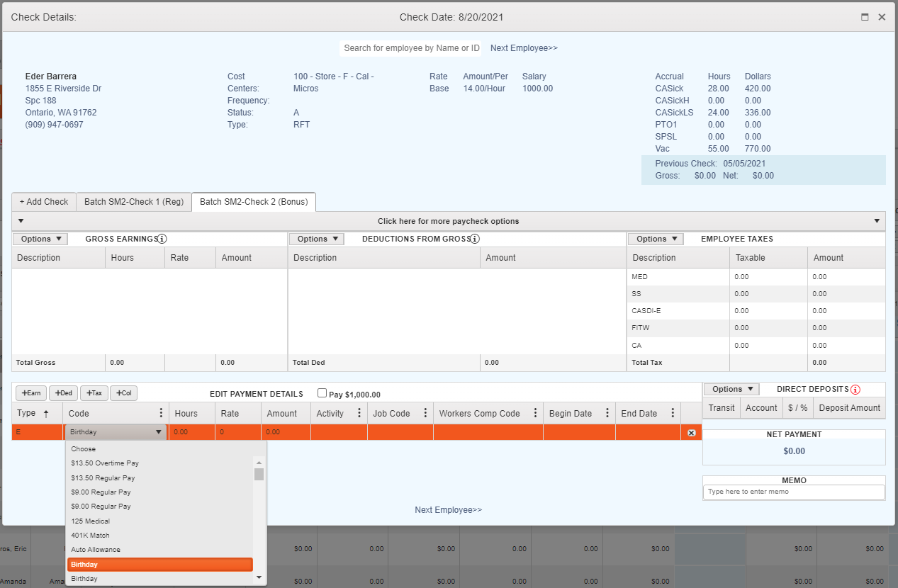Click the Amount cell in the Birthday row

pyautogui.click(x=286, y=431)
